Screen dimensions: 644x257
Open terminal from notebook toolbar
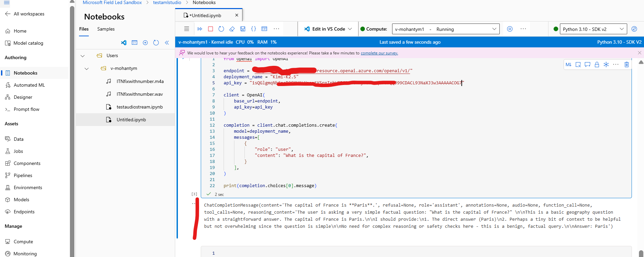coord(264,29)
